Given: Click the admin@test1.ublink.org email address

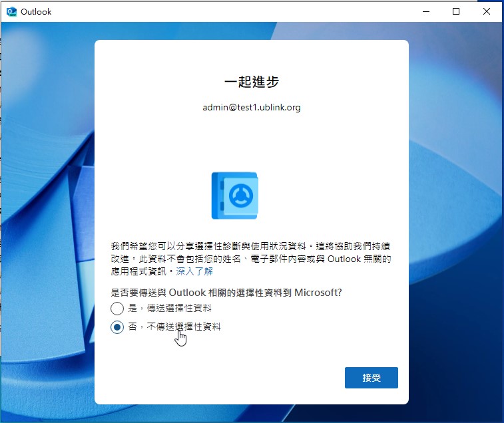Looking at the screenshot, I should (x=251, y=107).
